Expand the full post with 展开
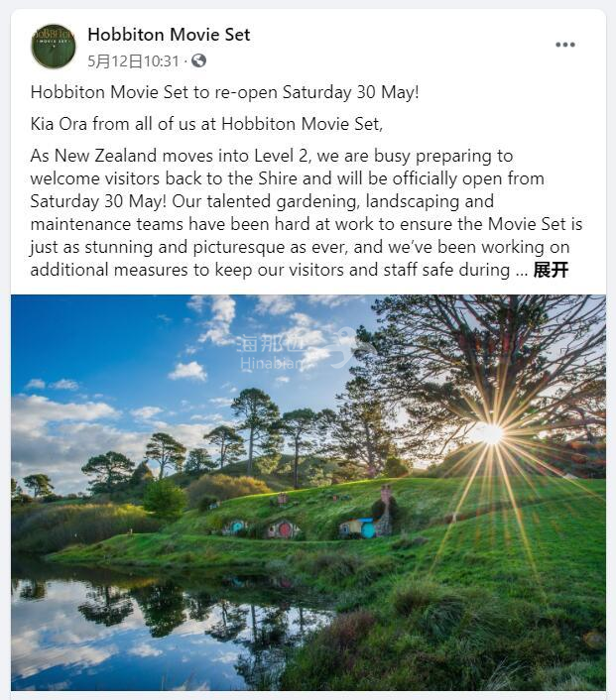 coord(551,270)
